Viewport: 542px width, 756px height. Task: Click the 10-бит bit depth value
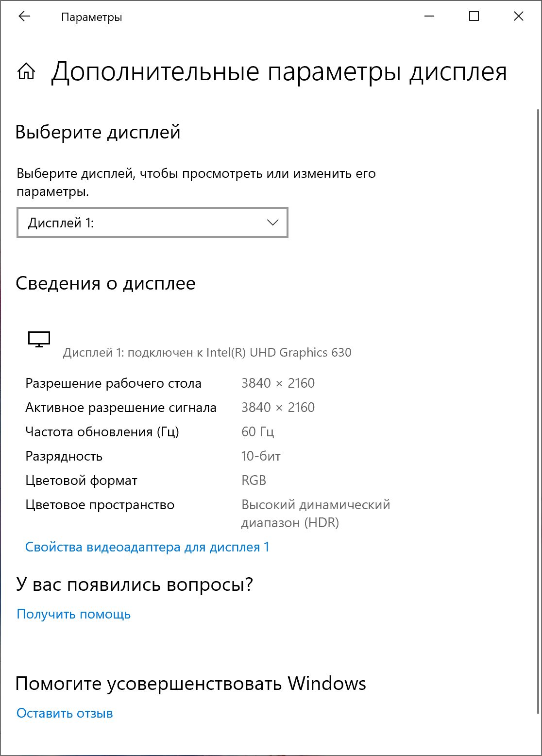261,456
